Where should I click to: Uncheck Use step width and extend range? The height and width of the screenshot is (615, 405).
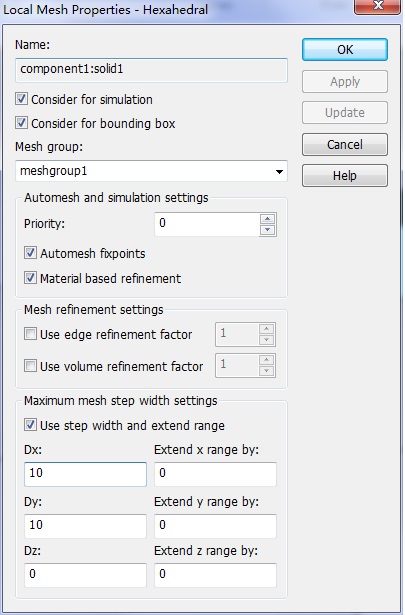(x=30, y=425)
